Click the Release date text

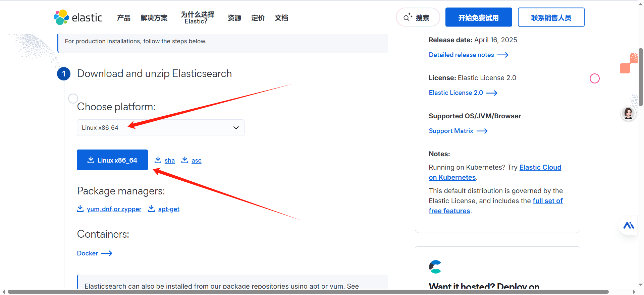(x=473, y=40)
